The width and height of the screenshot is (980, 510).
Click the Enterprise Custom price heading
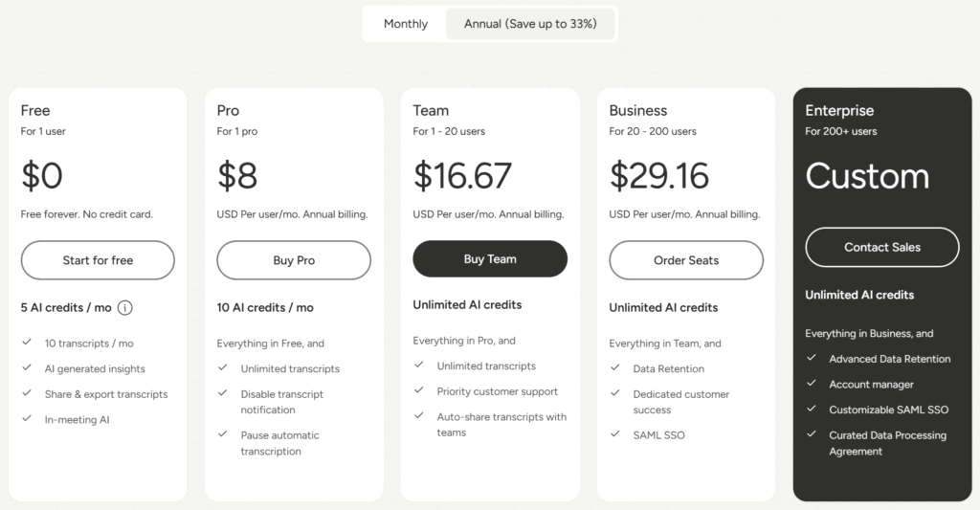click(x=867, y=176)
